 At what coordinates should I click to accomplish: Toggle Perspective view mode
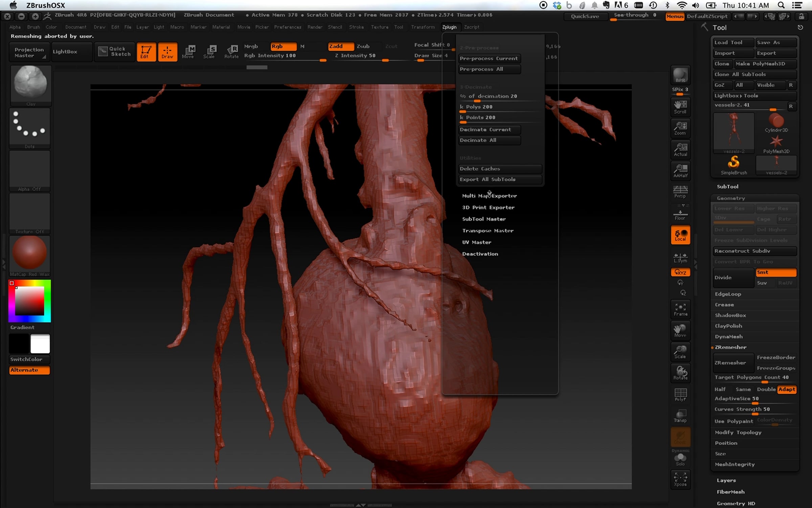[680, 192]
